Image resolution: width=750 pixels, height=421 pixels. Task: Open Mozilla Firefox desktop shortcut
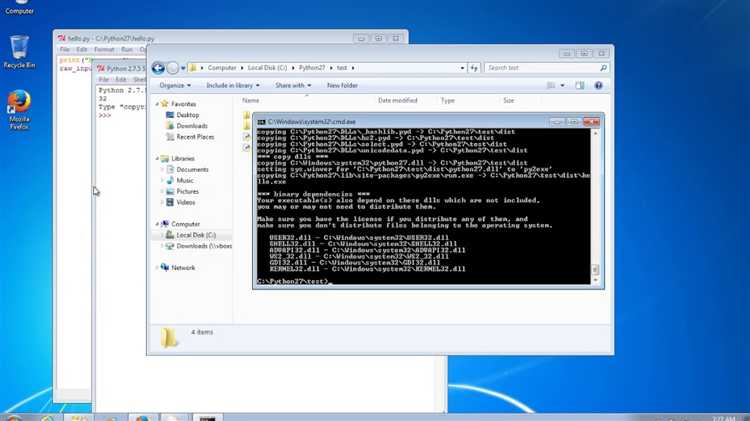pyautogui.click(x=19, y=105)
